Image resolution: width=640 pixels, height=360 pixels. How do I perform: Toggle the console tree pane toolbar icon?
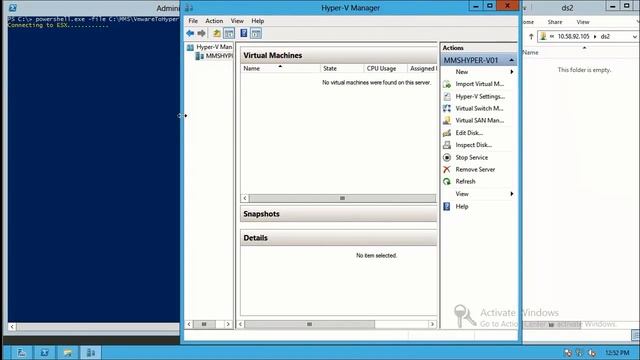point(229,33)
